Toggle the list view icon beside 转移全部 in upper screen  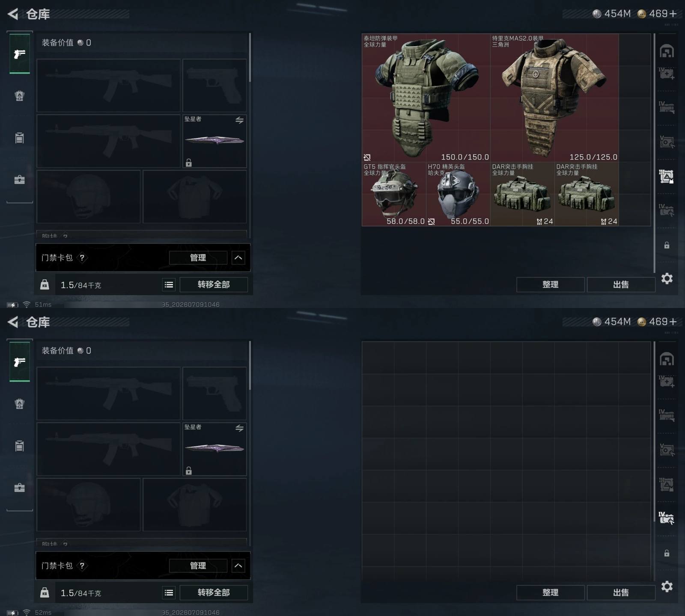click(169, 284)
